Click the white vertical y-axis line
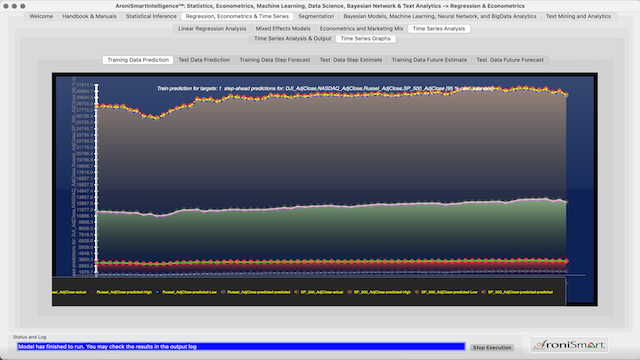Image resolution: width=640 pixels, height=360 pixels. 97,180
